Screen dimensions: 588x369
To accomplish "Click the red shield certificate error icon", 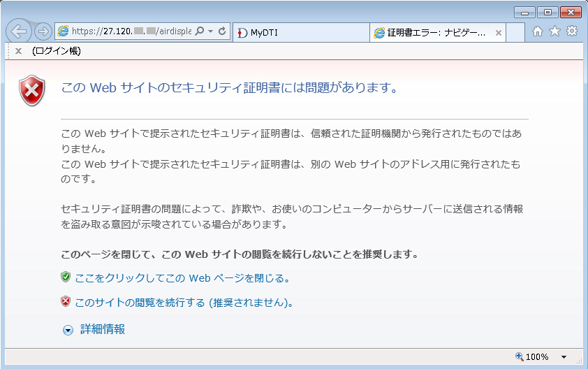I will point(31,92).
